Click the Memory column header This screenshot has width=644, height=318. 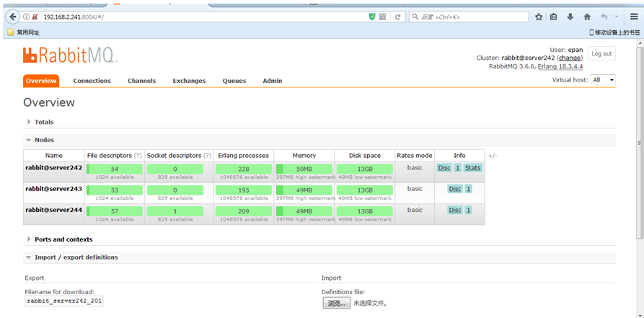(x=304, y=156)
